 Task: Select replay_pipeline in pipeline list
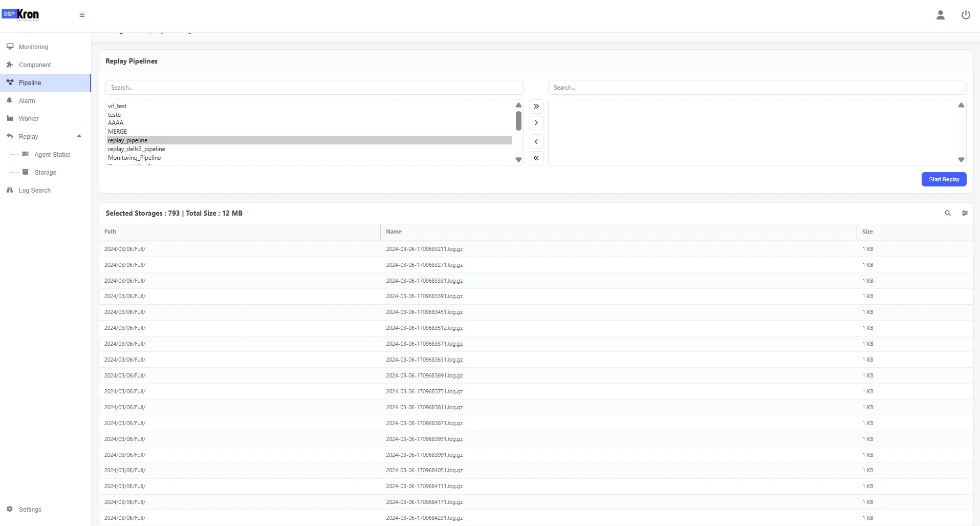tap(310, 140)
